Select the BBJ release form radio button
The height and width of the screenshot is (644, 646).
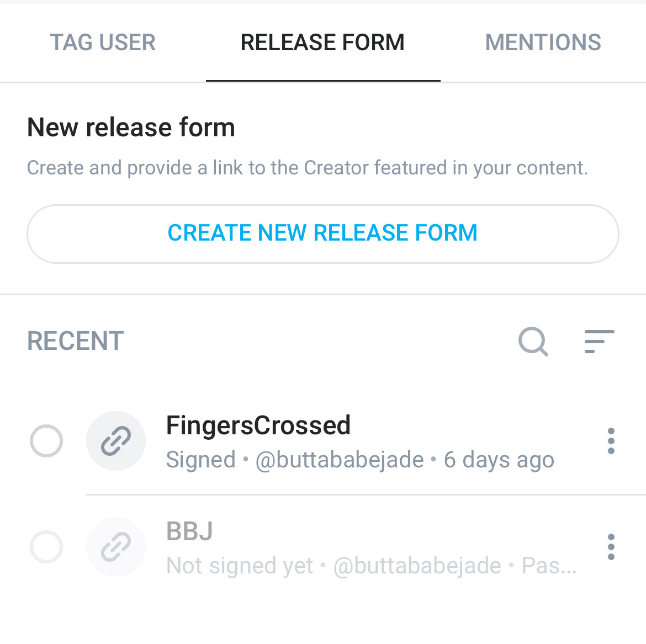click(x=46, y=547)
